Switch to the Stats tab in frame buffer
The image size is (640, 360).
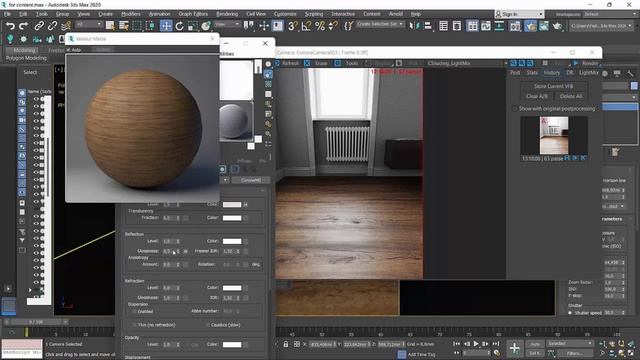532,73
